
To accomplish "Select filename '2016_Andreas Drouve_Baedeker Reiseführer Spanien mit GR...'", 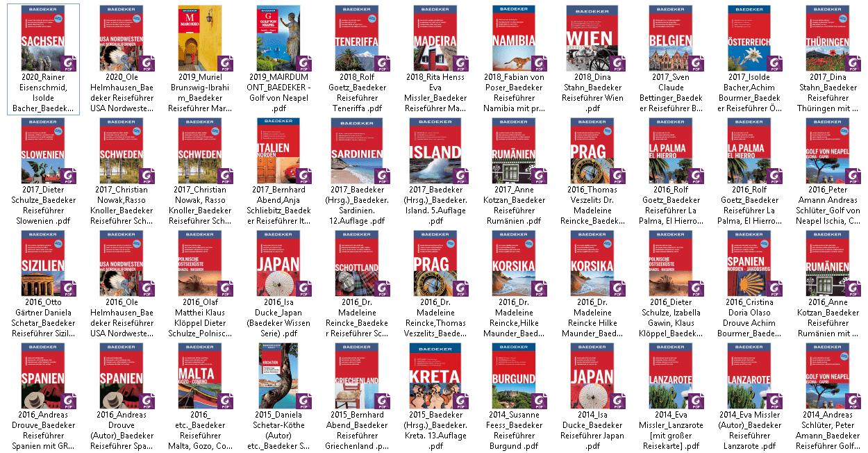I will click(x=44, y=430).
